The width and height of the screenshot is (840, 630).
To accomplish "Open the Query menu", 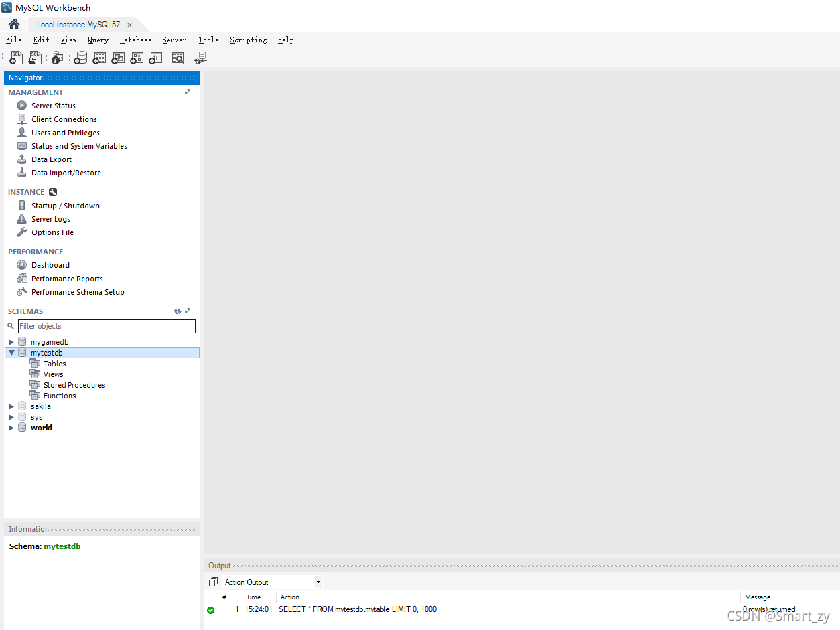I will [98, 40].
